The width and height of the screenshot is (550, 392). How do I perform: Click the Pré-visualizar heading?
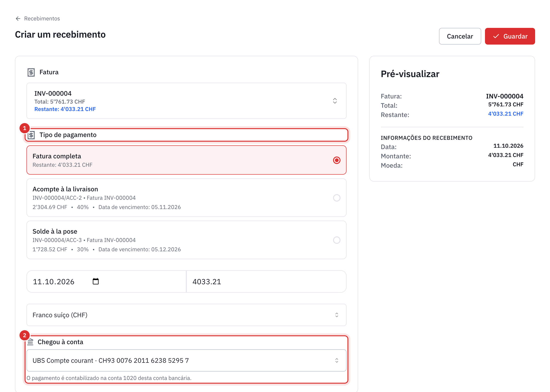[410, 74]
